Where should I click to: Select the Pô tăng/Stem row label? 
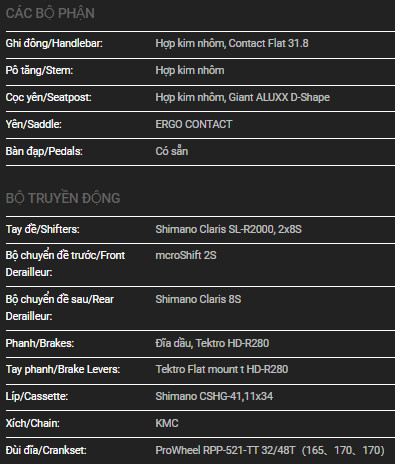(x=39, y=70)
